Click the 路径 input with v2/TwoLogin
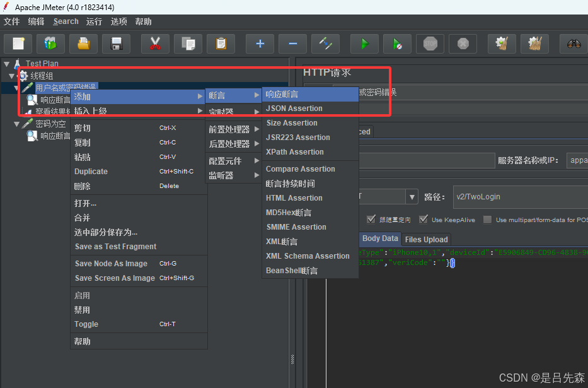Viewport: 588px width, 388px height. 521,197
